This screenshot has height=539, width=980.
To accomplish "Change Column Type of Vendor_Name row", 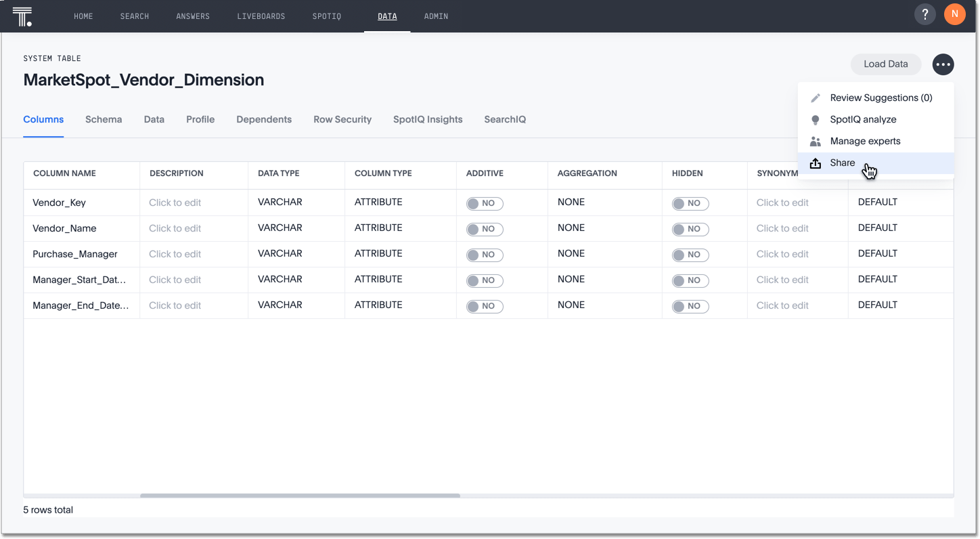I will tap(378, 228).
